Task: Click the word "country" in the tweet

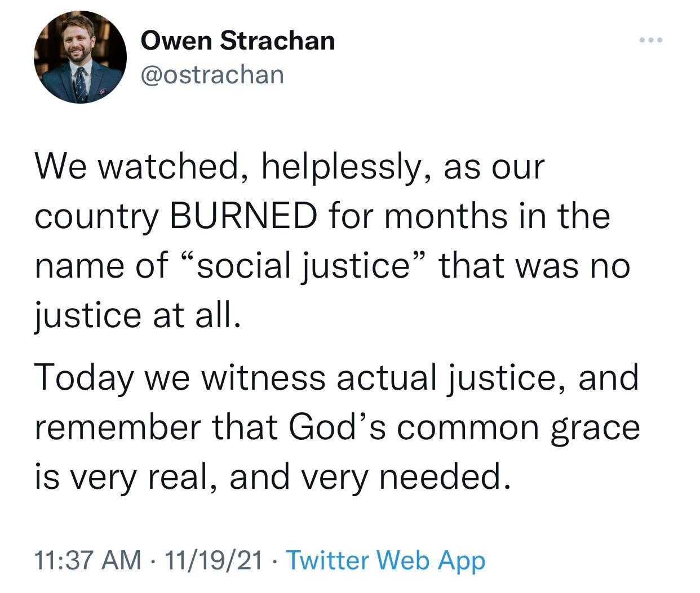Action: [96, 217]
